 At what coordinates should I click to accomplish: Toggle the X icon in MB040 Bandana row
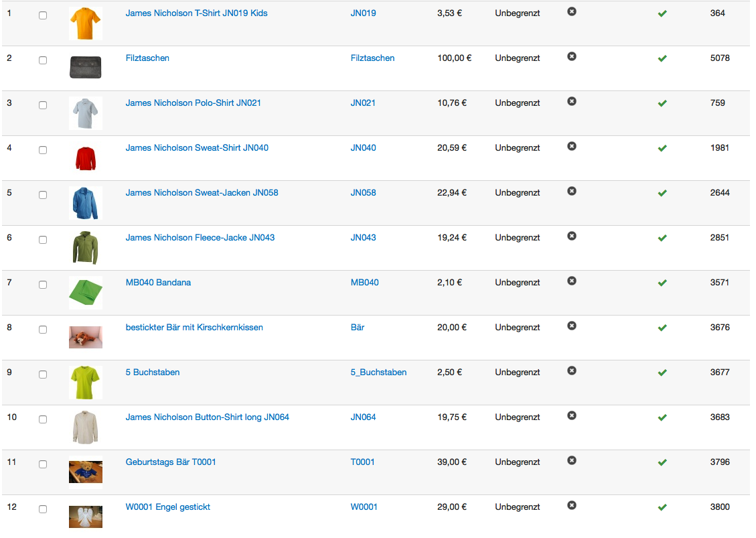pos(571,281)
